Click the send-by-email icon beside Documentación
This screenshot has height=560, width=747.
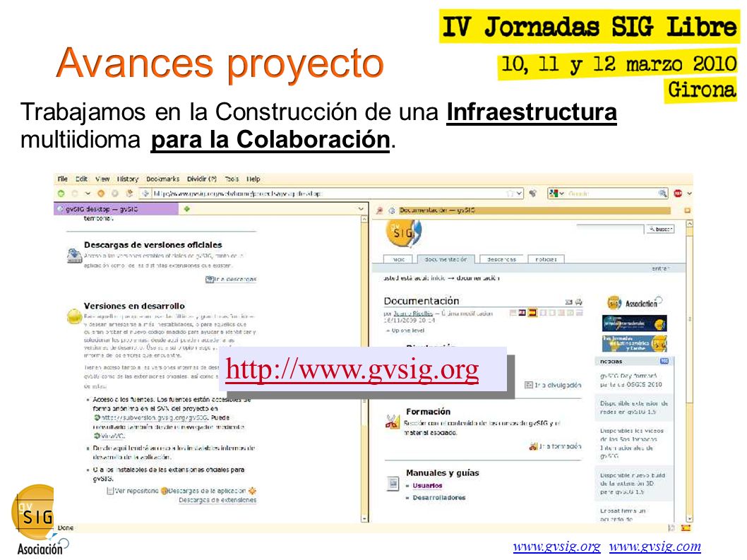[x=569, y=302]
